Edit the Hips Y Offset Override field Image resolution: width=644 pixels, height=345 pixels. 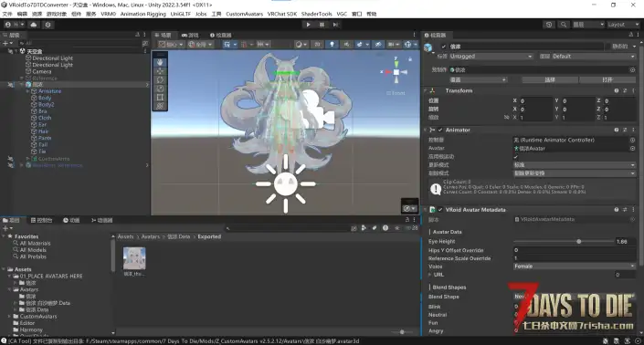[x=575, y=250]
